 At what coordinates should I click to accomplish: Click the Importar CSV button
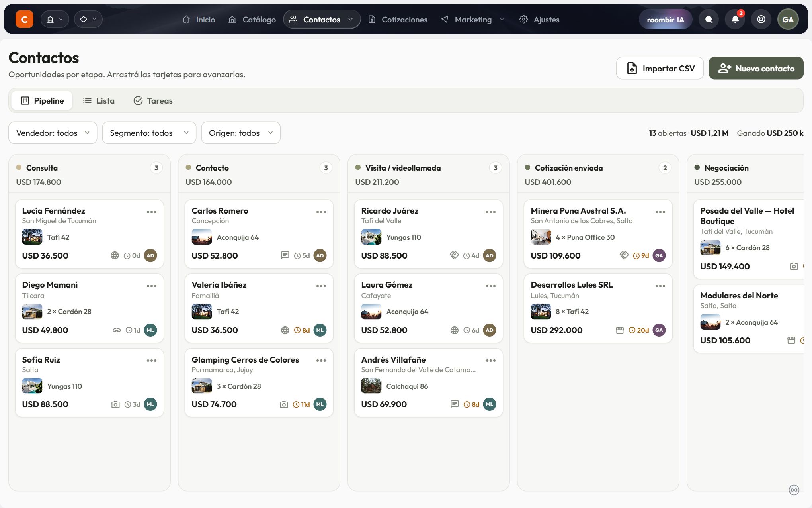click(660, 68)
